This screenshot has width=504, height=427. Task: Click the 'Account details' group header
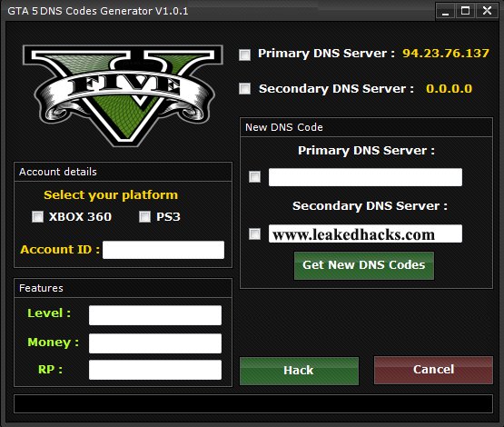[x=123, y=172]
